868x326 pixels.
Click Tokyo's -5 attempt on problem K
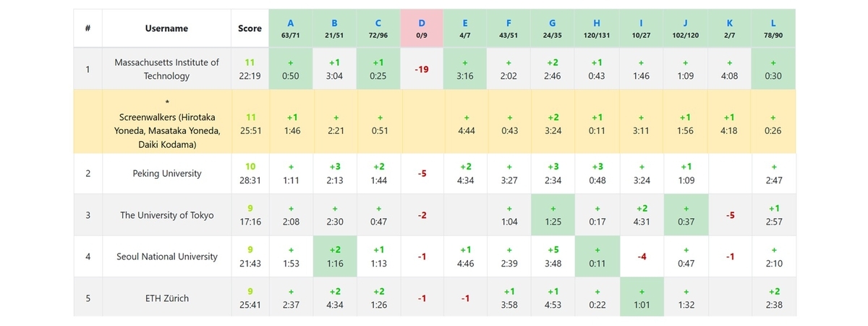coord(729,215)
